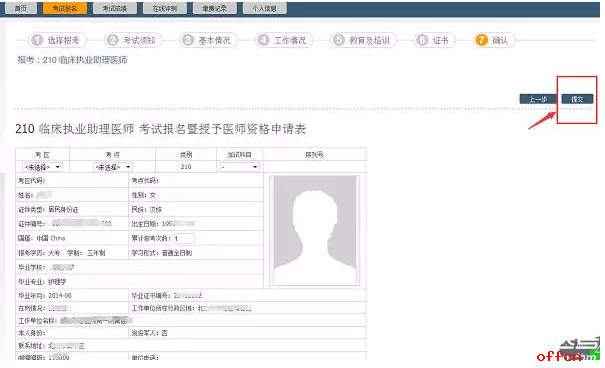Open the 个人信息 tab
Viewport: 605px width, 368px height.
tap(265, 8)
